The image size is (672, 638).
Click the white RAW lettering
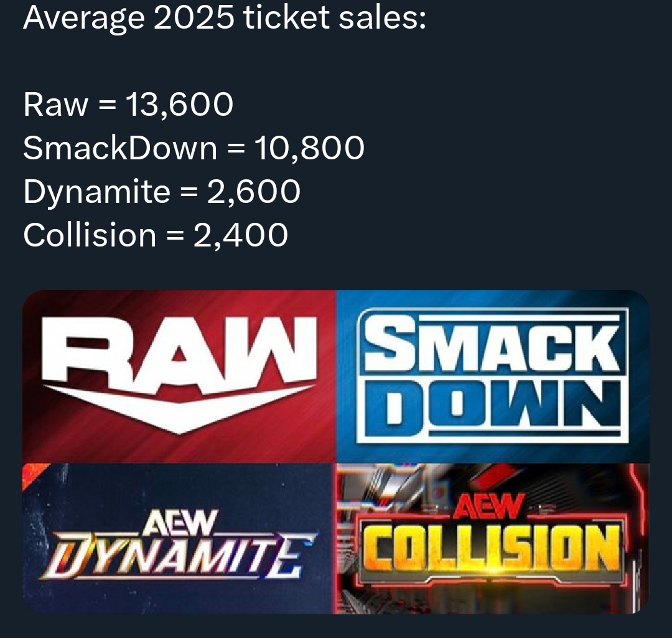pyautogui.click(x=177, y=350)
